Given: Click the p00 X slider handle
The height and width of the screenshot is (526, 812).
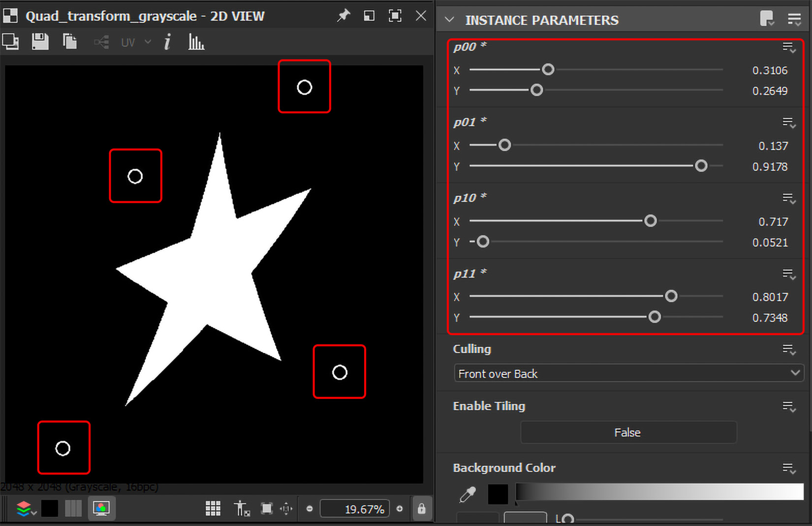Looking at the screenshot, I should 548,70.
